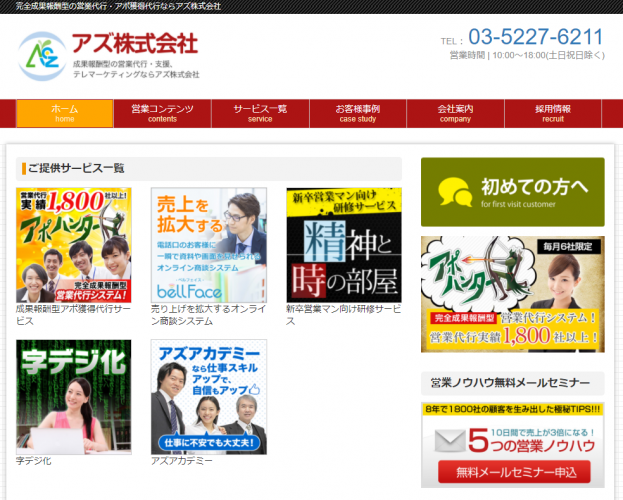
Task: Open the bellFace online system thumbnail
Action: click(209, 245)
